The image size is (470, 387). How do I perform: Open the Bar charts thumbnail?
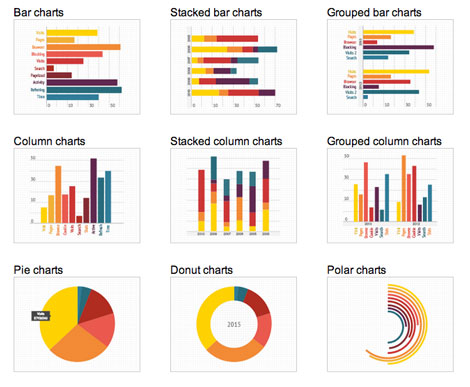(x=77, y=67)
